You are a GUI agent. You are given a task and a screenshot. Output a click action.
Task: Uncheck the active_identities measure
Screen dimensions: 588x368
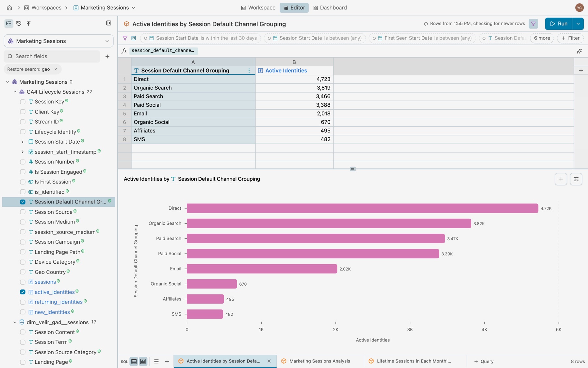(23, 292)
